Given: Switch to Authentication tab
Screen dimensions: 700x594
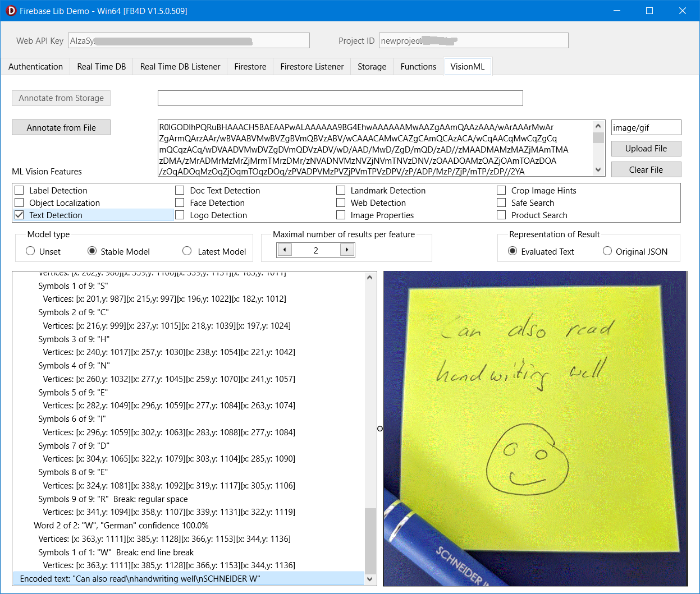Looking at the screenshot, I should click(x=35, y=66).
